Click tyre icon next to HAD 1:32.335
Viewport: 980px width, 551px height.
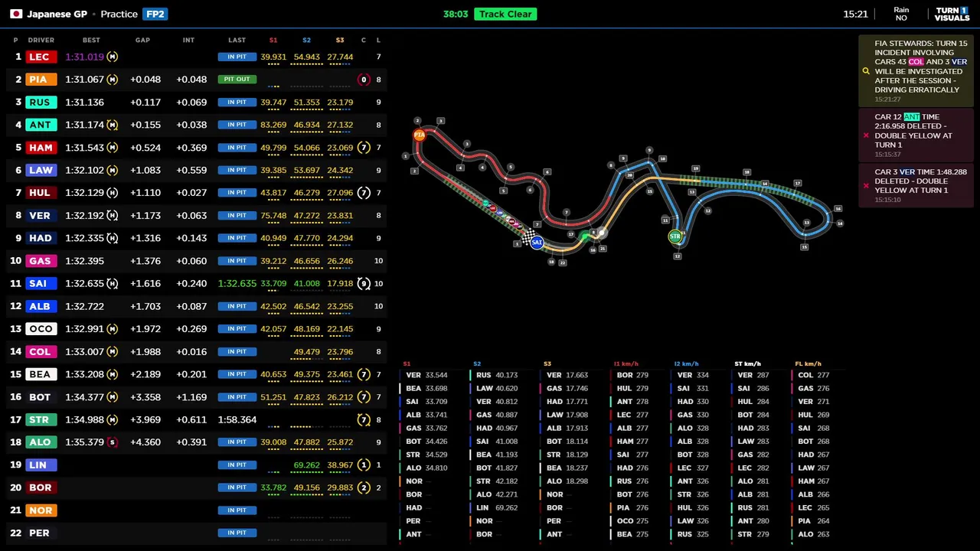[x=113, y=238]
